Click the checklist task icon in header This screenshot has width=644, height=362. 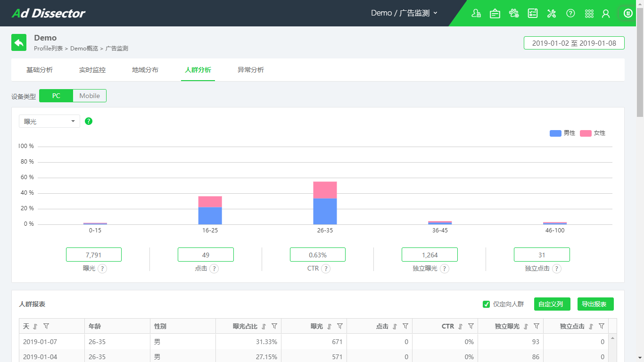(533, 13)
